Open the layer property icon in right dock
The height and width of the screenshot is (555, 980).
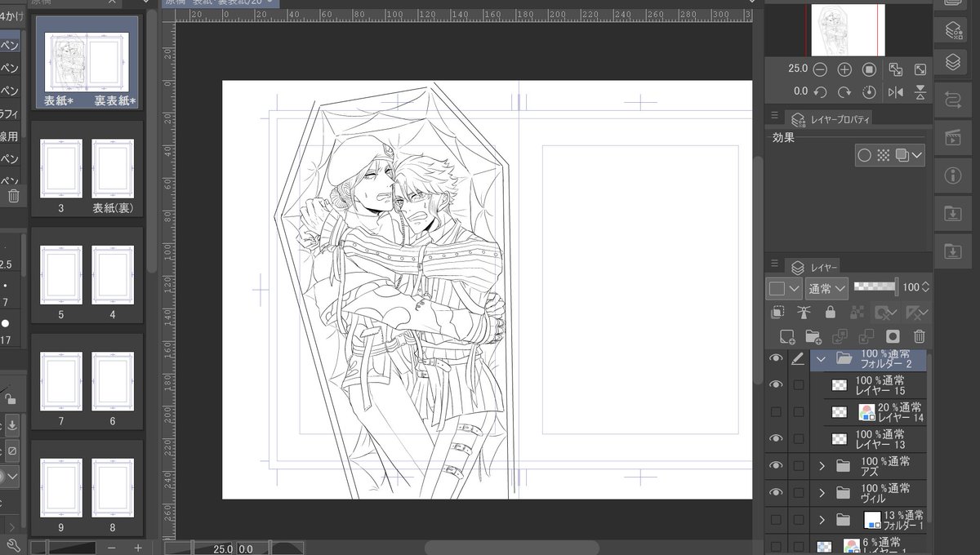[952, 29]
